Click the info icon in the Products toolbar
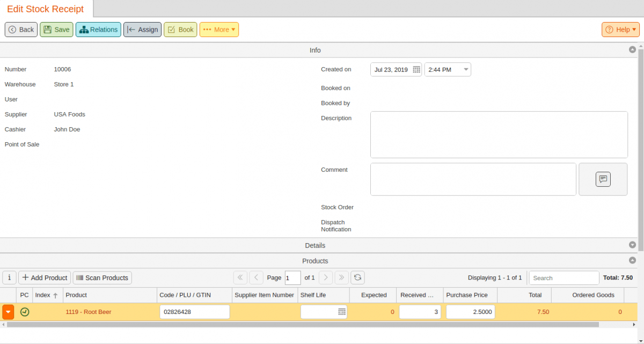Viewport: 644px width, 344px height. (x=9, y=277)
